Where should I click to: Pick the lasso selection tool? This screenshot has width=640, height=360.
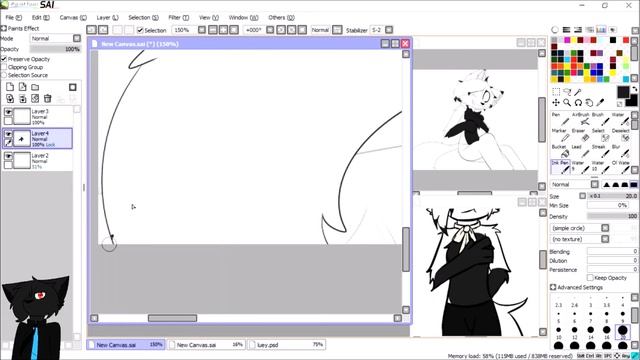pyautogui.click(x=567, y=92)
